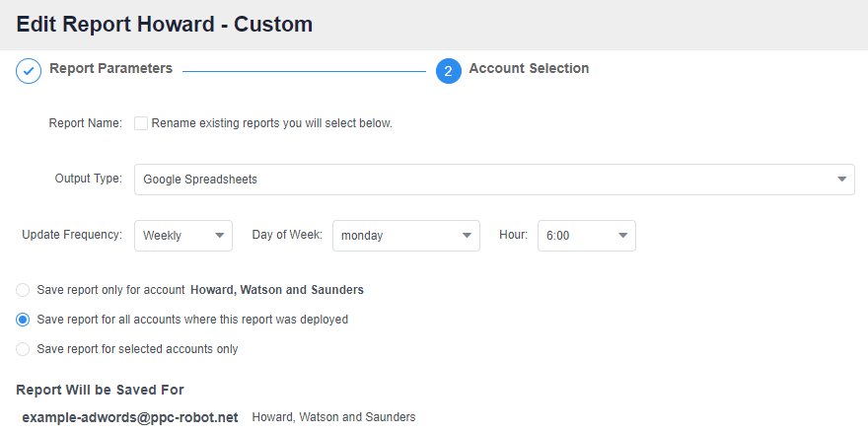Open the Report Parameters step

point(110,69)
